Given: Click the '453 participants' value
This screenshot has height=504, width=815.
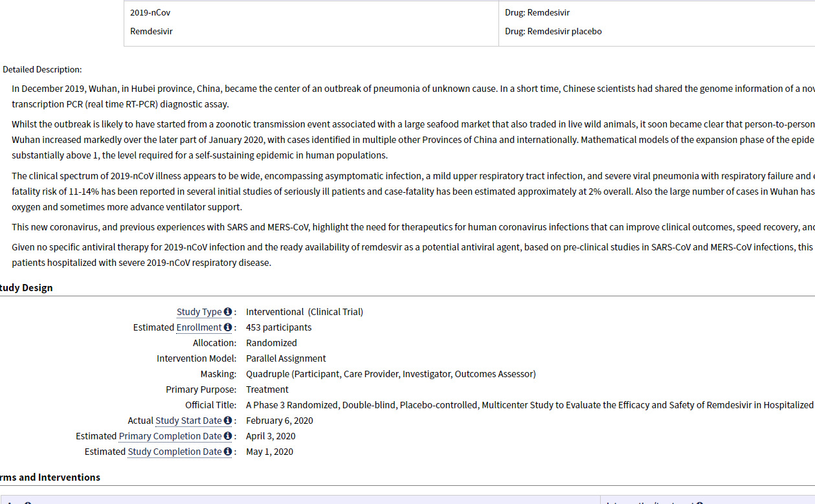Looking at the screenshot, I should 278,327.
